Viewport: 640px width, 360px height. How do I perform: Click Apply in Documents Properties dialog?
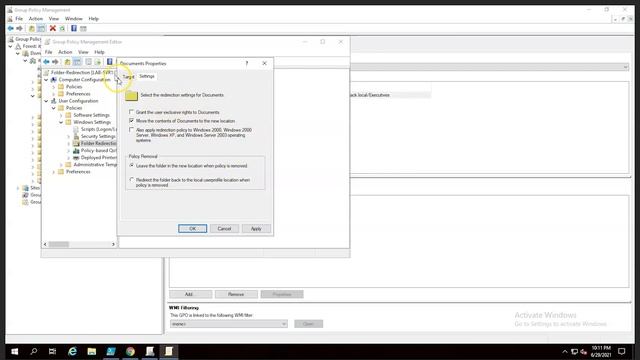coord(256,229)
